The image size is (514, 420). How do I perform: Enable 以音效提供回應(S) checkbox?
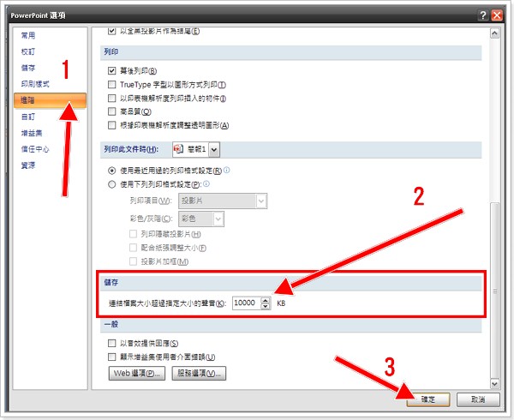coord(111,343)
